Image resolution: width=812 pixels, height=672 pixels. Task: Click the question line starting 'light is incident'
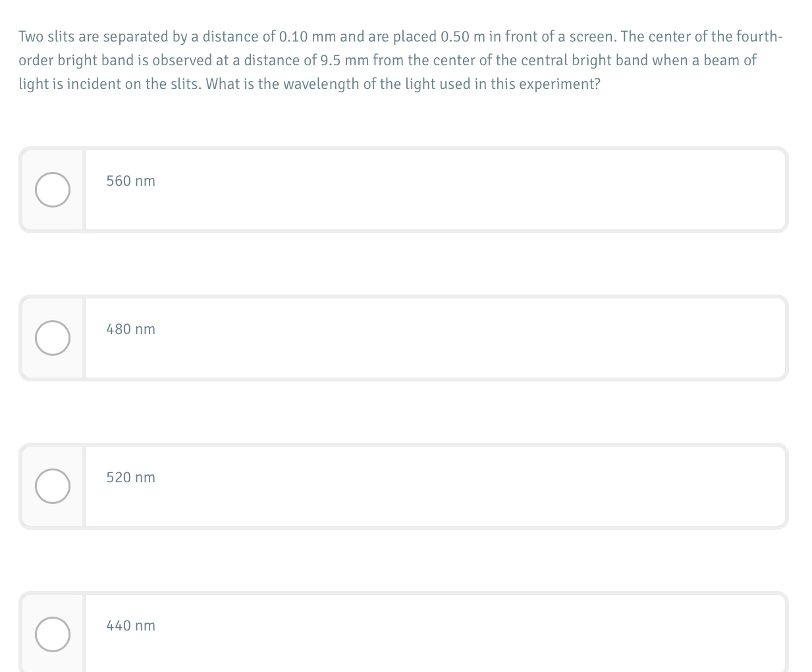310,84
